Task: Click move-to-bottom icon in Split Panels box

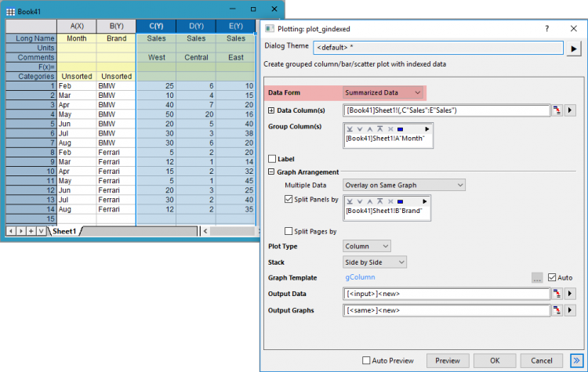Action: [x=350, y=201]
